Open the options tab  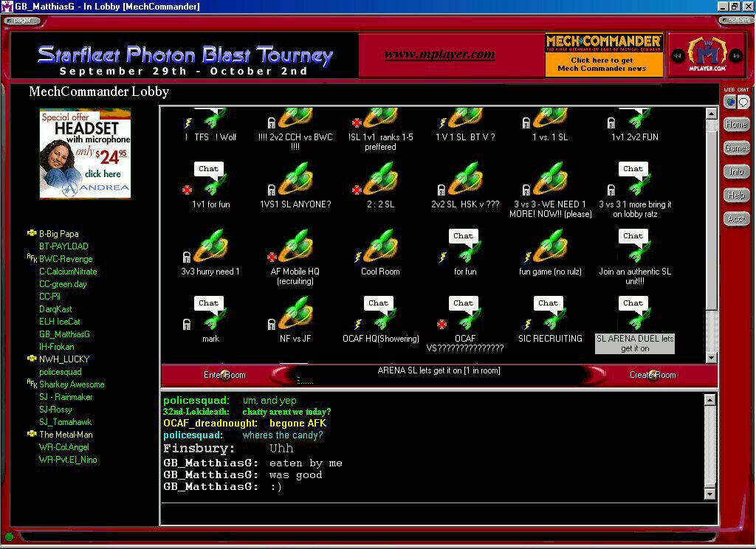736,20
